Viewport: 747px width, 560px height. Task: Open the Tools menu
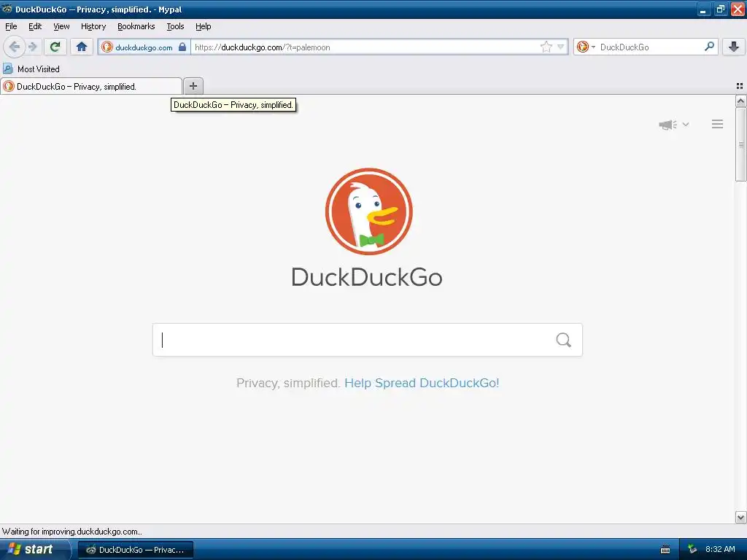click(175, 26)
